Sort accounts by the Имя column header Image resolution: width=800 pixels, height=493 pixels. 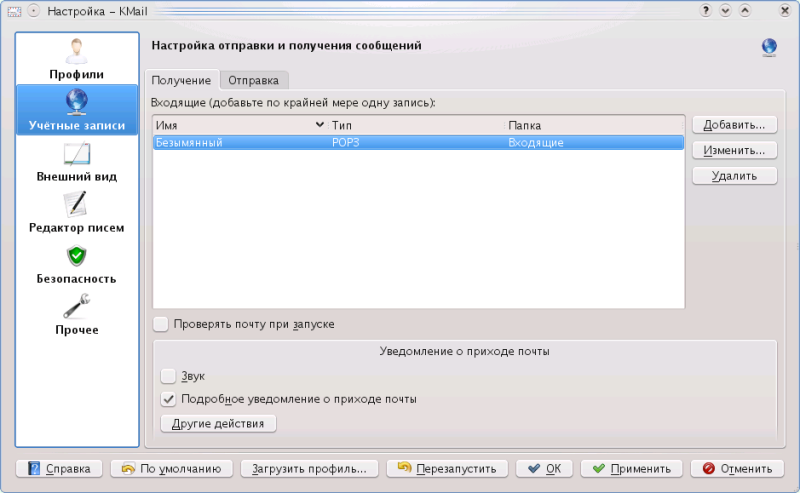[x=240, y=125]
